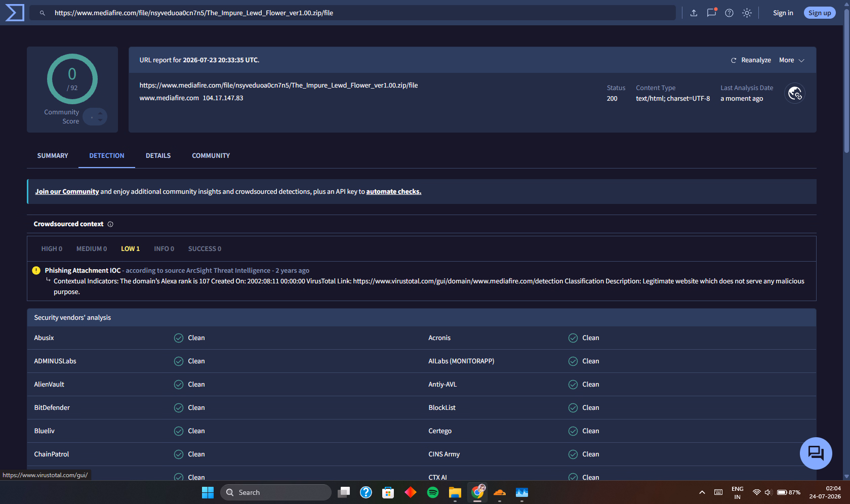Switch to the COMMUNITY tab

coord(211,156)
